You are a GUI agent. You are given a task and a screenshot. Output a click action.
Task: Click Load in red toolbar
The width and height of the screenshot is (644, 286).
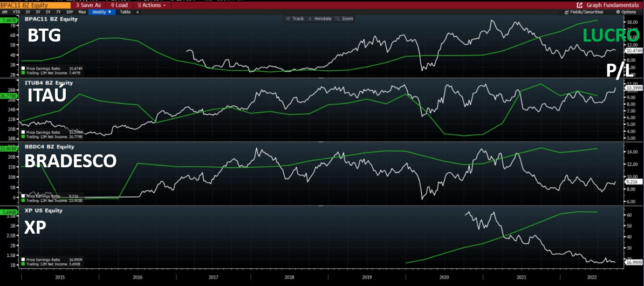click(119, 5)
